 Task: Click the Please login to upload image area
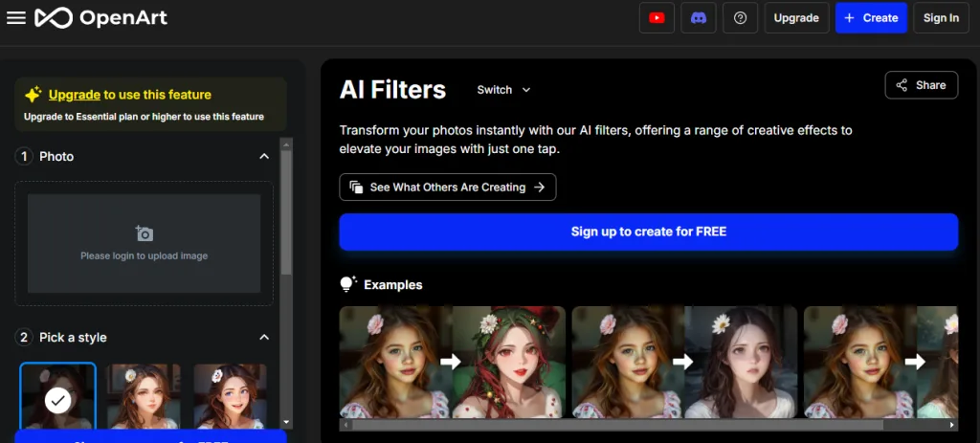point(144,243)
